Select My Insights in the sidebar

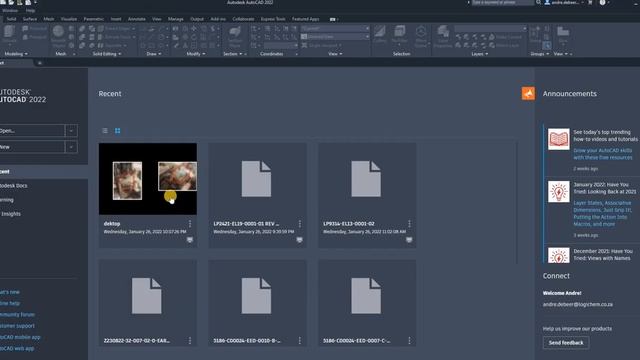pos(10,214)
